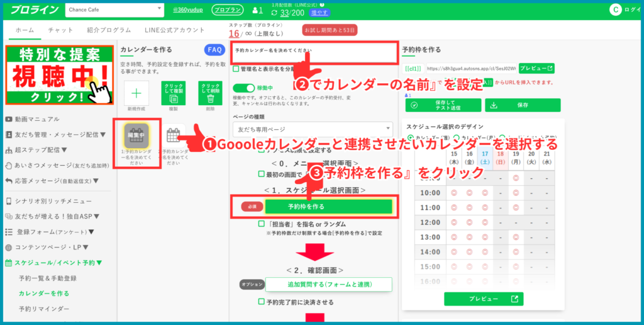The image size is (644, 325).
Task: Select the second calendar icon without 編集中
Action: (174, 135)
